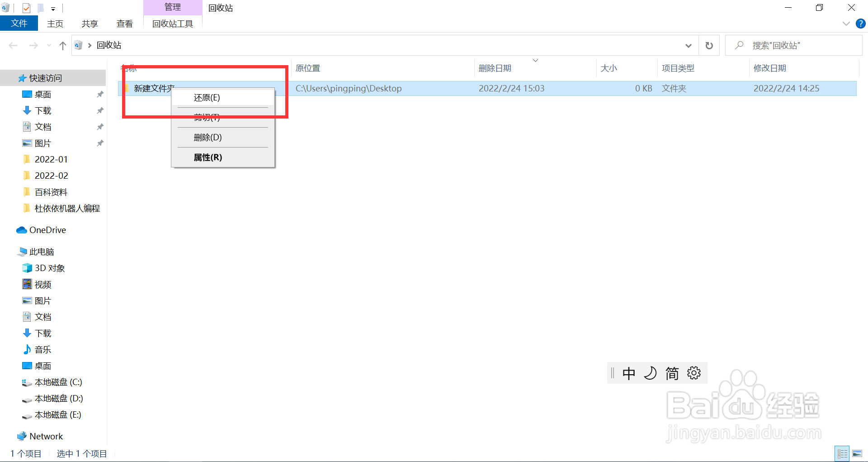The width and height of the screenshot is (868, 462).
Task: Open the 百科资料 folder
Action: pyautogui.click(x=51, y=192)
